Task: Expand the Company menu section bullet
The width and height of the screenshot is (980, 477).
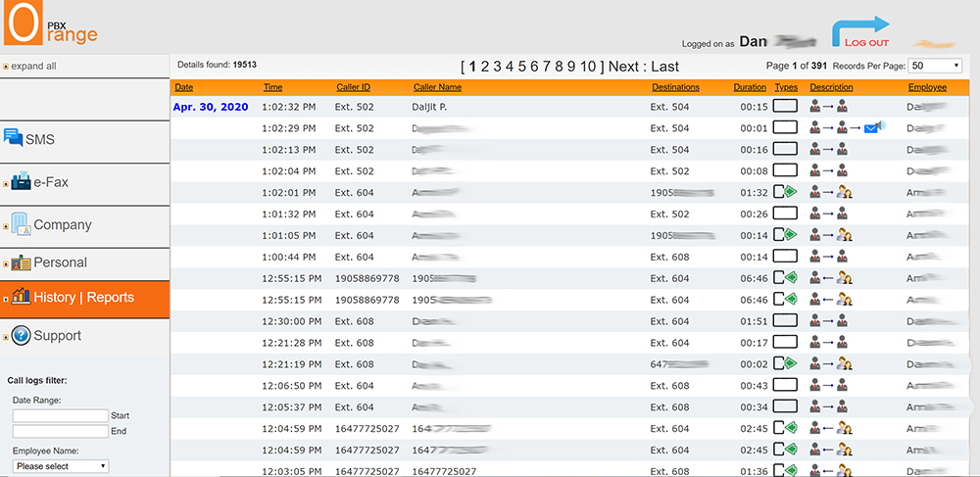Action: [x=6, y=226]
